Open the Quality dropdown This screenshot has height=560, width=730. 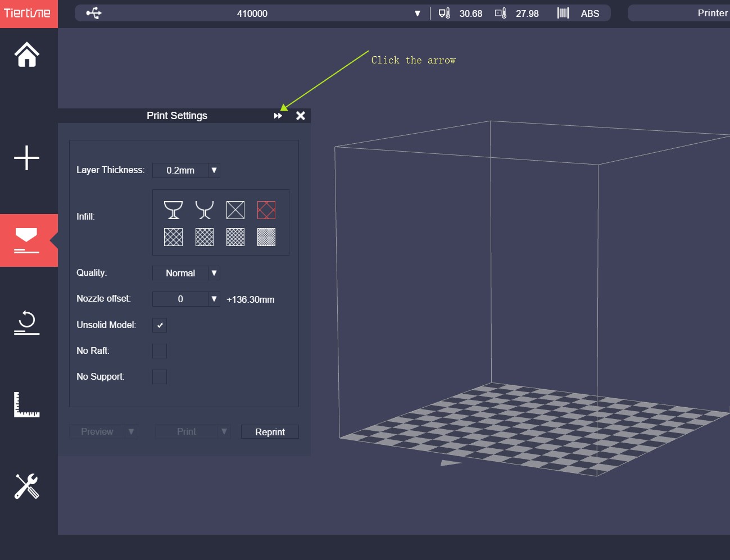(214, 273)
